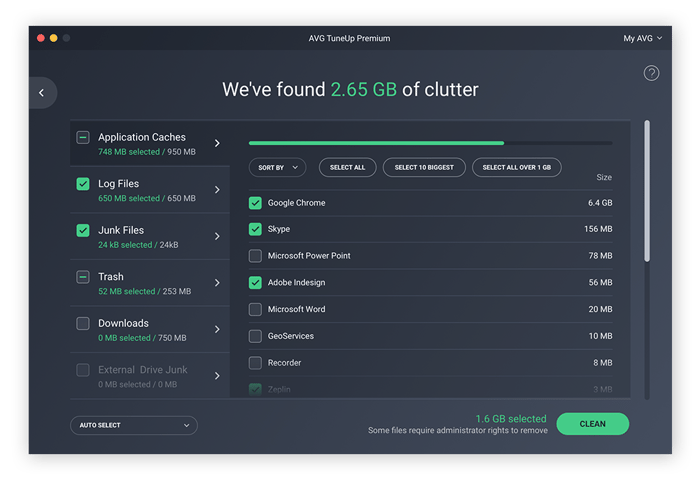Check the Microsoft Word item
700x480 pixels.
(255, 309)
